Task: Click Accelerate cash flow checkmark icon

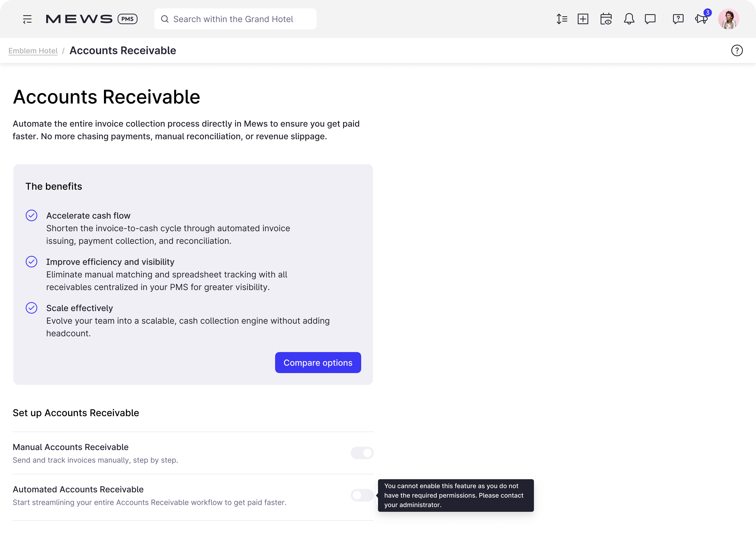Action: click(x=32, y=215)
